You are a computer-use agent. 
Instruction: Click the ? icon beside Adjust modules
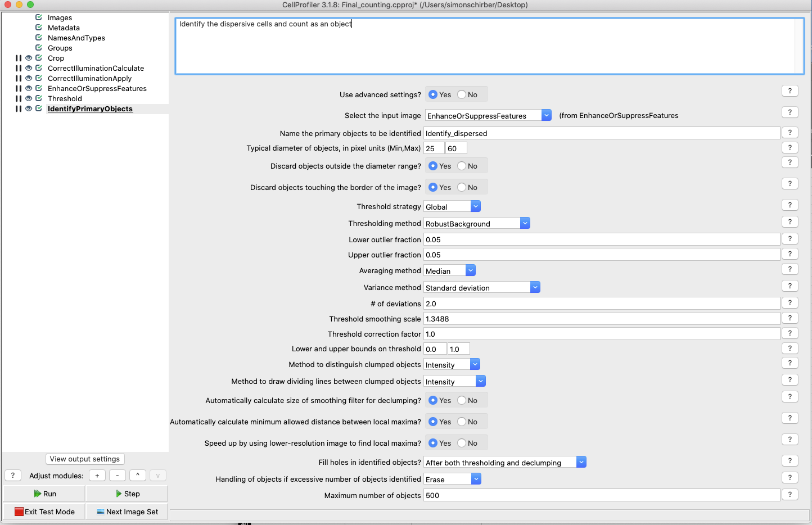click(x=12, y=475)
